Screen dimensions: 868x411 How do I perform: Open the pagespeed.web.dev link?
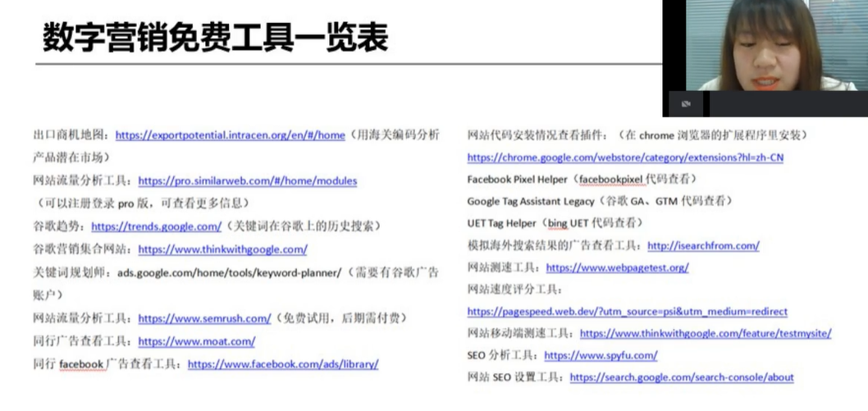coord(627,312)
